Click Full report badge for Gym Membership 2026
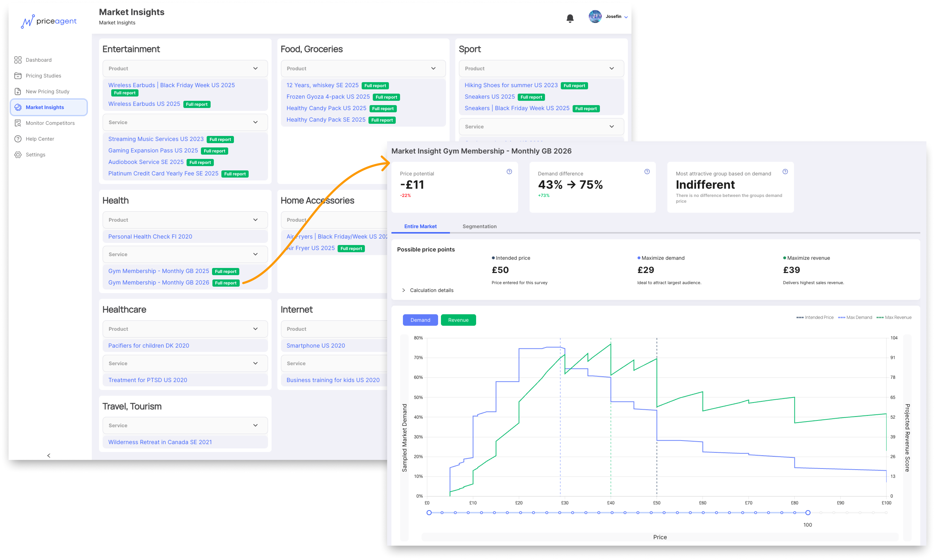 point(226,283)
